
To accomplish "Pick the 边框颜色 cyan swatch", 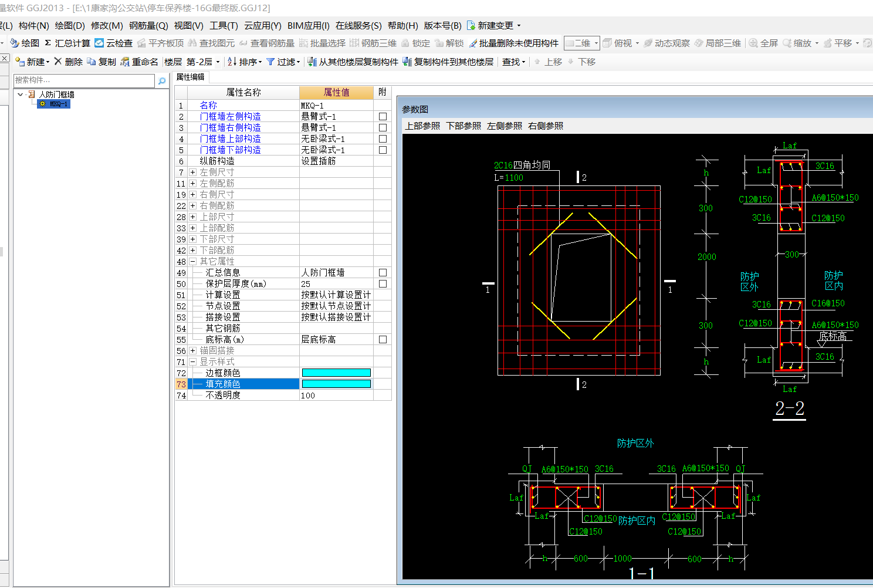I will pos(336,373).
